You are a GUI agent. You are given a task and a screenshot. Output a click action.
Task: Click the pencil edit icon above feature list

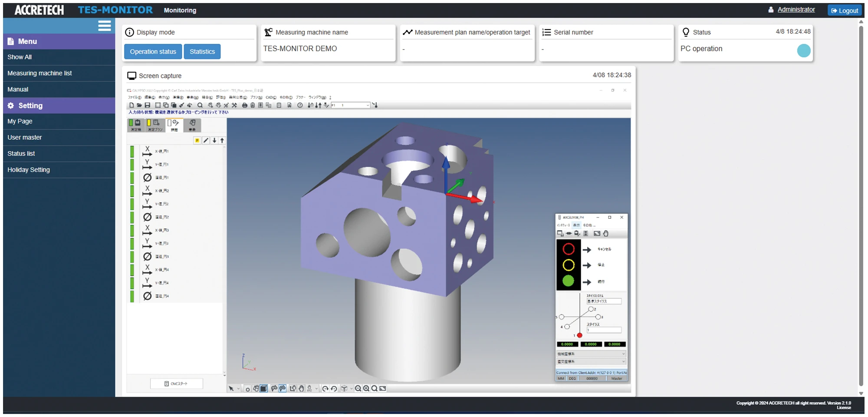[x=206, y=140]
